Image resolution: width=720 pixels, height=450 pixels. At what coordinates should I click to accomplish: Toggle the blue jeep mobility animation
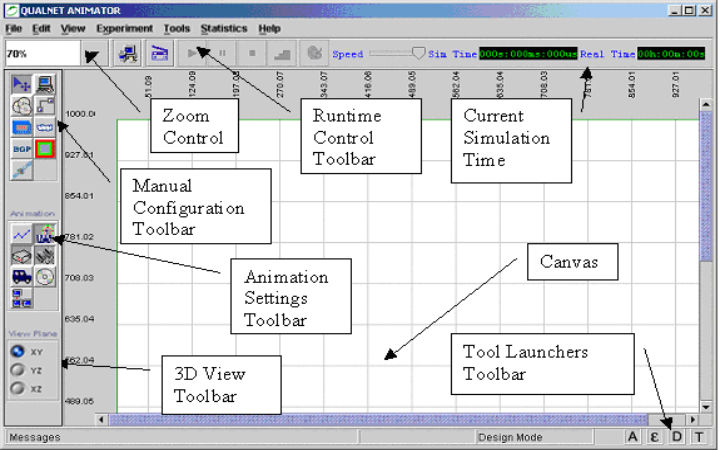pos(21,277)
